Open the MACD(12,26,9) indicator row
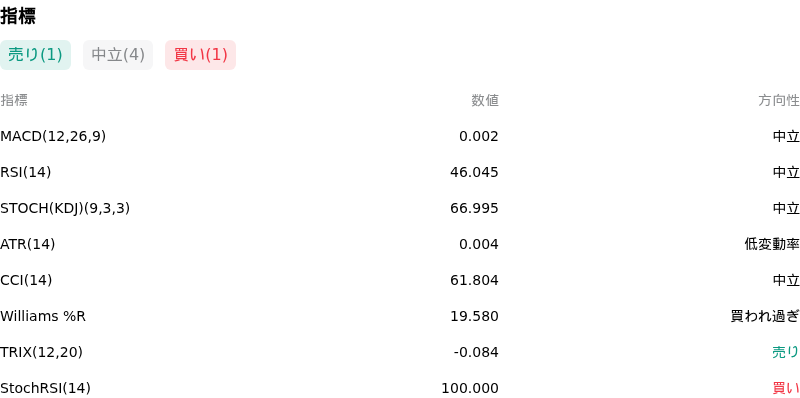The image size is (800, 398). pyautogui.click(x=400, y=136)
